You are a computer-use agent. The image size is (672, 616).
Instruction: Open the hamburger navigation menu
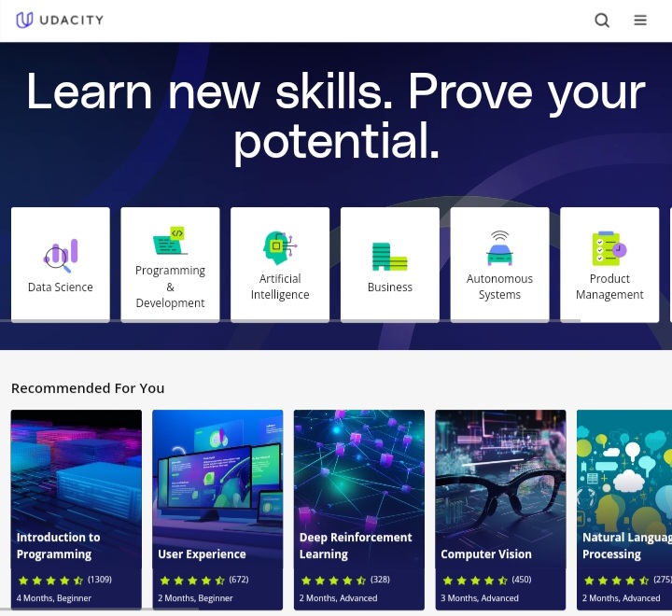[640, 21]
